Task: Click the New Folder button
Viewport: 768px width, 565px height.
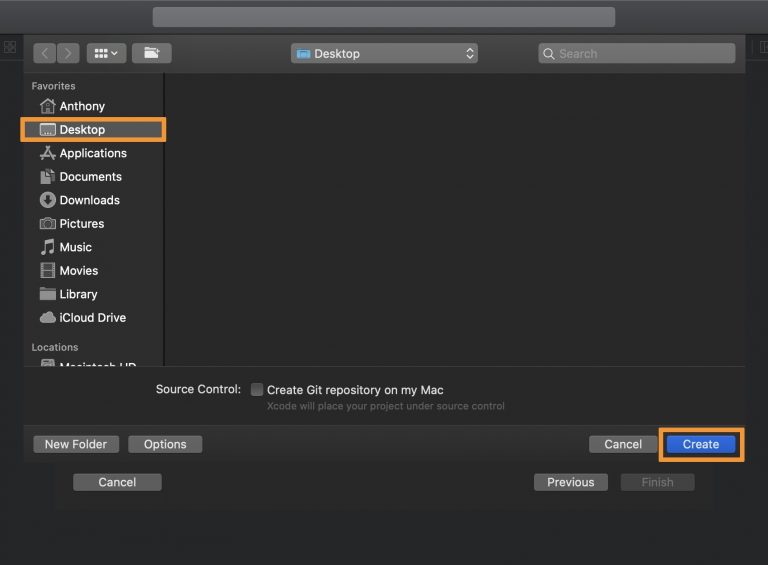Action: (76, 444)
